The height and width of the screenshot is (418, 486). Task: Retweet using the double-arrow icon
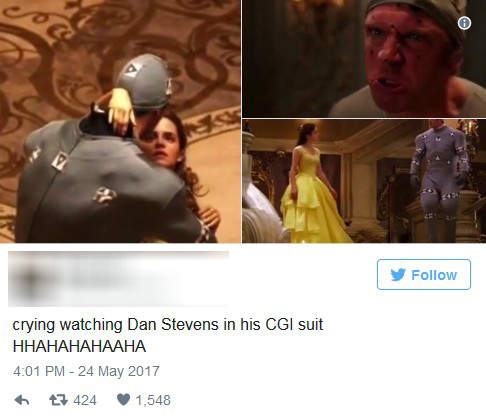pos(59,400)
